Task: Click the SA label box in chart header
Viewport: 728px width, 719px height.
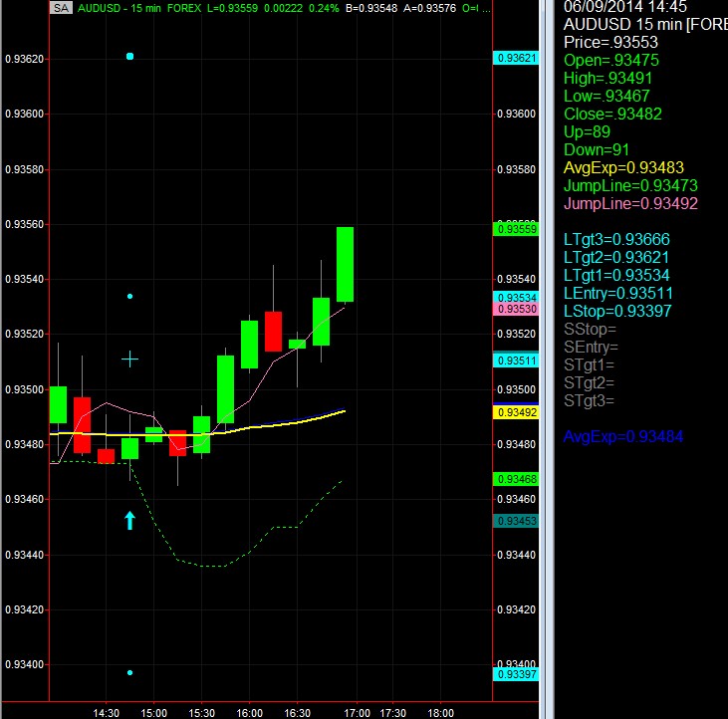Action: (61, 8)
